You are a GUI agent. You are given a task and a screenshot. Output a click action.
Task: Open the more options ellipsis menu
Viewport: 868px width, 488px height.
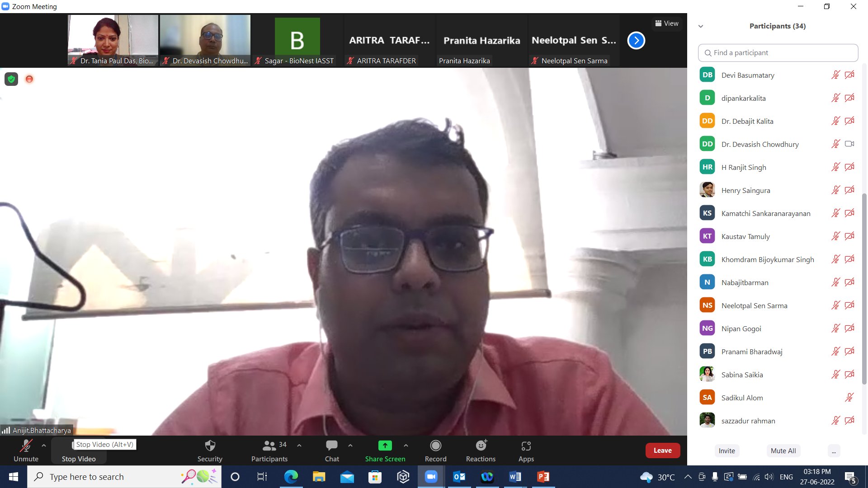(834, 451)
